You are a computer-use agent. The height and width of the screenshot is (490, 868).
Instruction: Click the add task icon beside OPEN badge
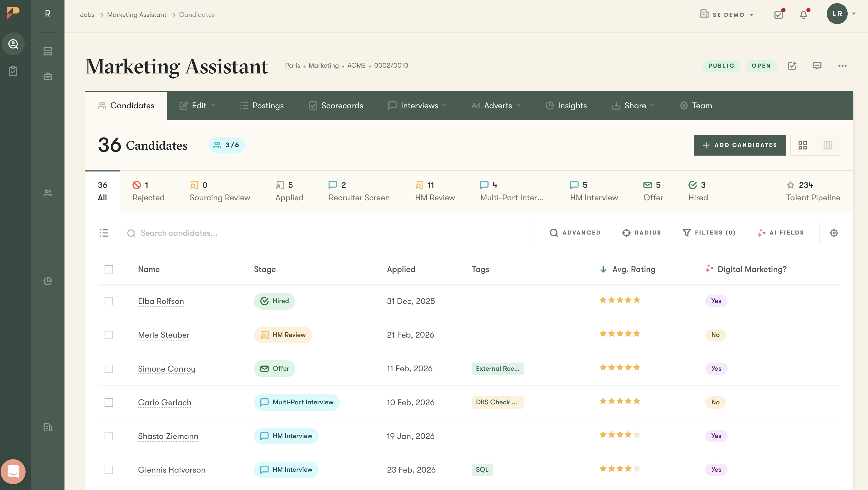point(792,66)
